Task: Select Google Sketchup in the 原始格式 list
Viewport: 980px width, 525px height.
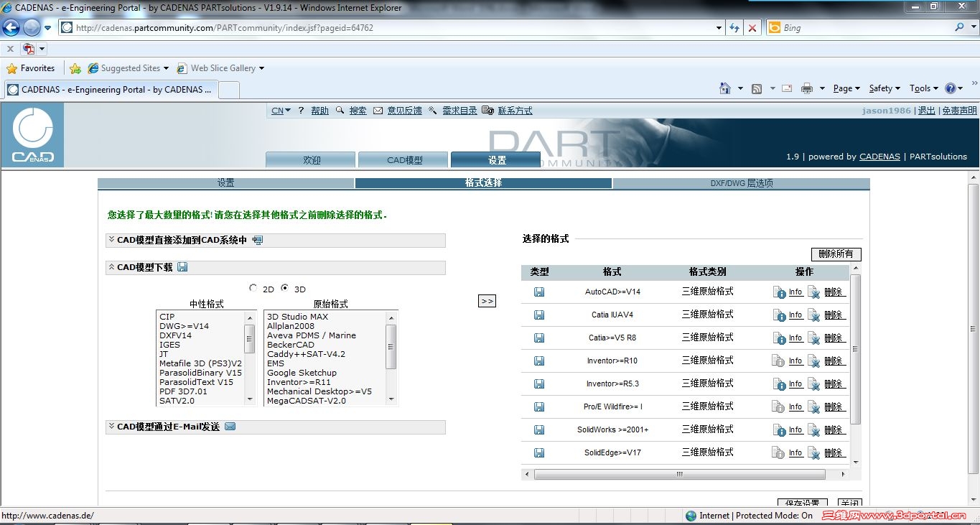Action: [302, 373]
